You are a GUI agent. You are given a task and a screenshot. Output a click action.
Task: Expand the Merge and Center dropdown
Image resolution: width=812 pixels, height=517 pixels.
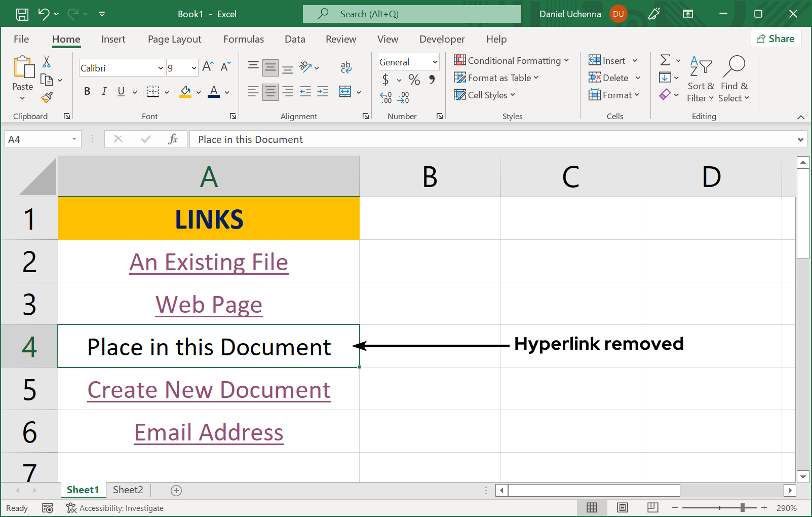pos(359,92)
